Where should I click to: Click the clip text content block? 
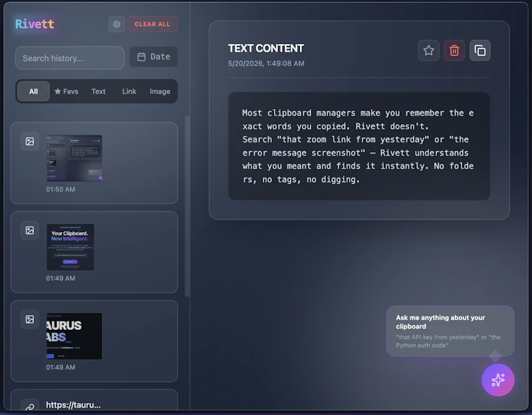tap(359, 146)
